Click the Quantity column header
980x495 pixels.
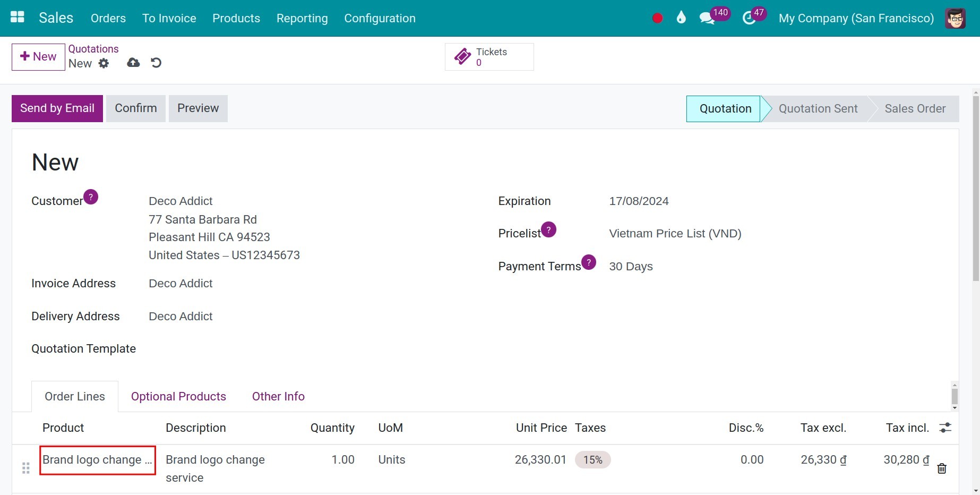coord(332,428)
